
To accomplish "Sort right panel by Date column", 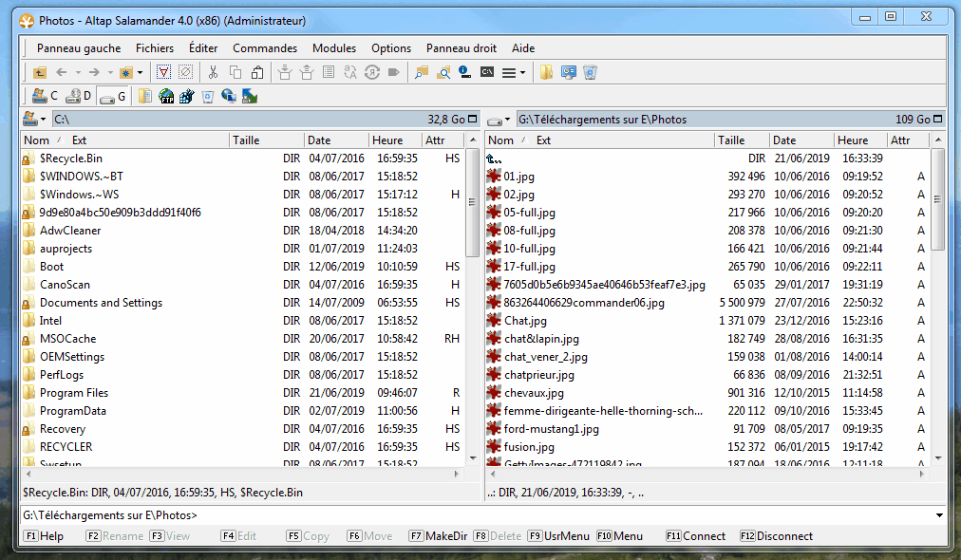I will point(801,140).
